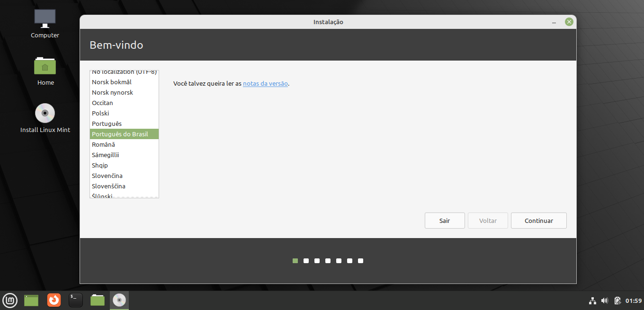This screenshot has height=310, width=644.
Task: Launch Firefox from the panel
Action: coord(54,300)
